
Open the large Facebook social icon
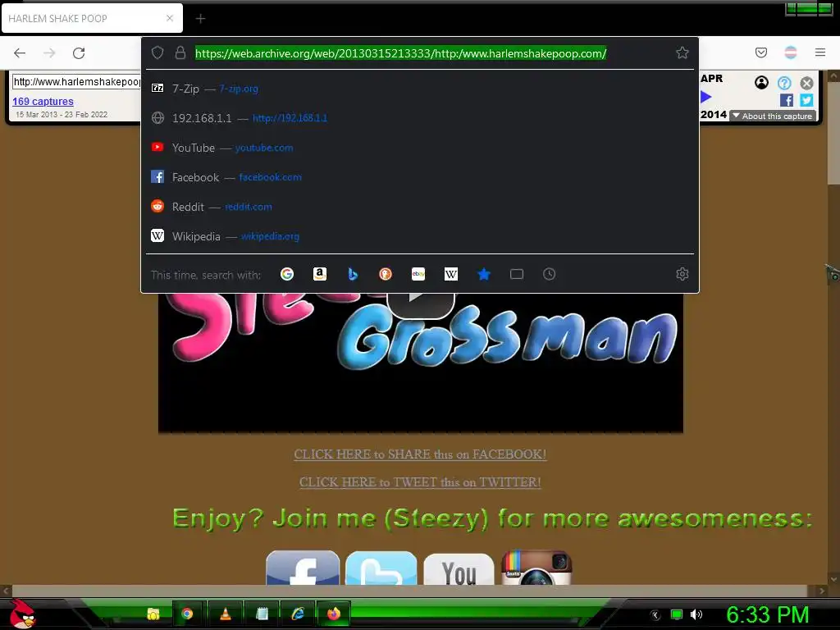[303, 568]
